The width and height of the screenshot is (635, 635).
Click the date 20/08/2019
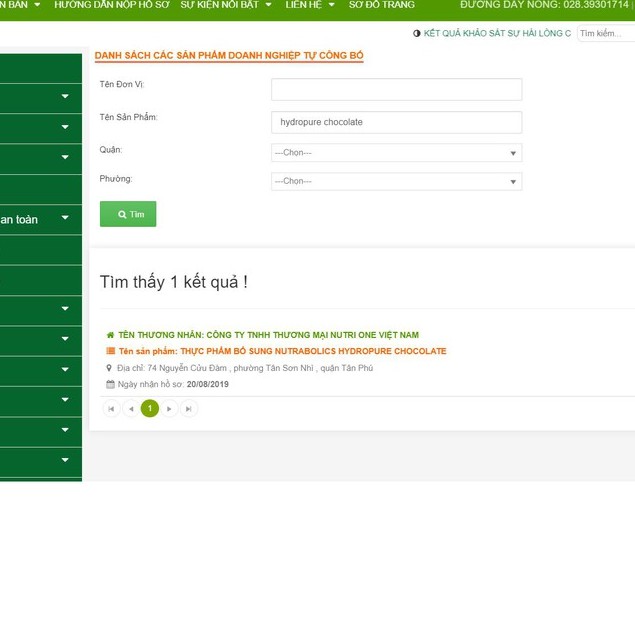(x=207, y=384)
